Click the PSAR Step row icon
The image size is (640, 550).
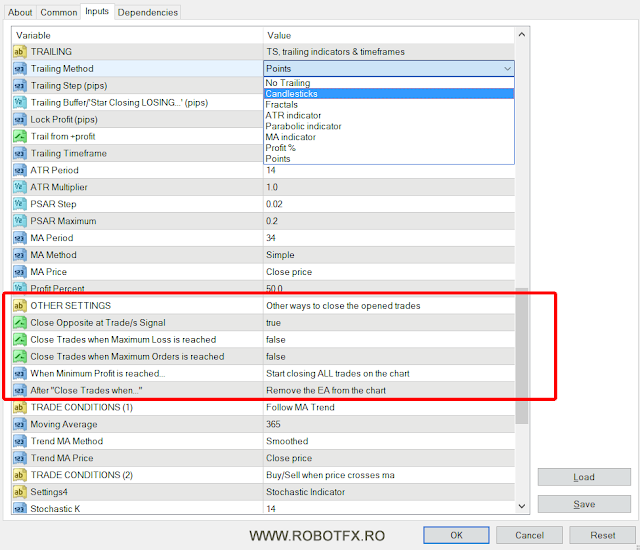tap(19, 204)
